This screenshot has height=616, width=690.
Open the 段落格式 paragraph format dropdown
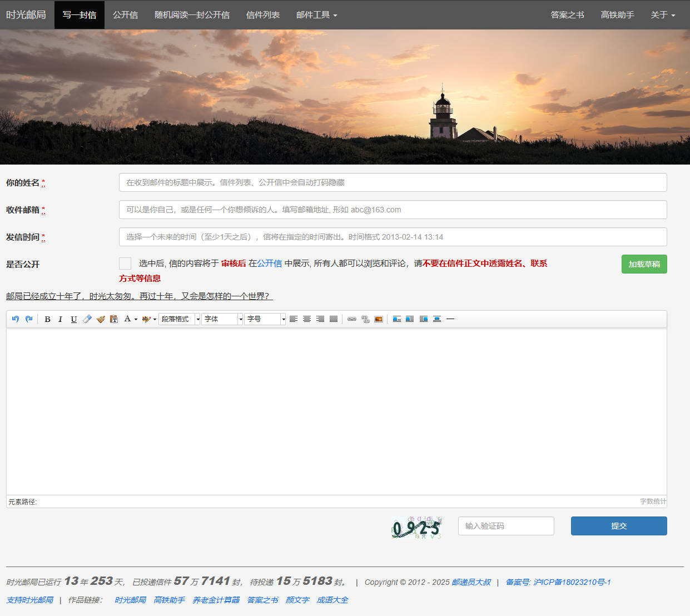tap(180, 319)
